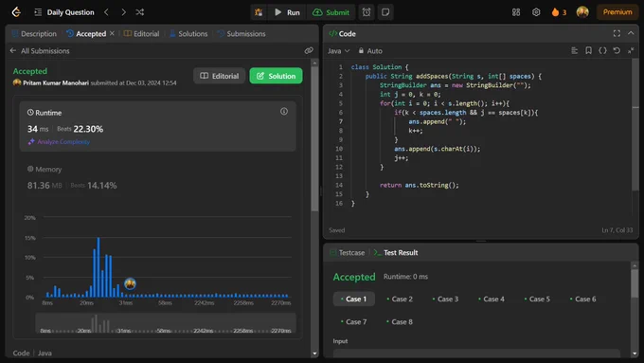Open the Testcase tab

pyautogui.click(x=347, y=253)
